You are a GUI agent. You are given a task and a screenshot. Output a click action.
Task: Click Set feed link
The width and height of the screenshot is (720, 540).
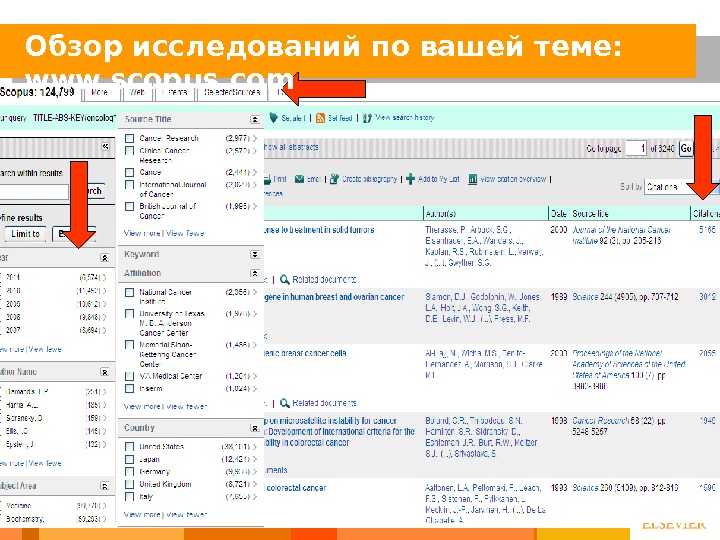click(x=340, y=118)
